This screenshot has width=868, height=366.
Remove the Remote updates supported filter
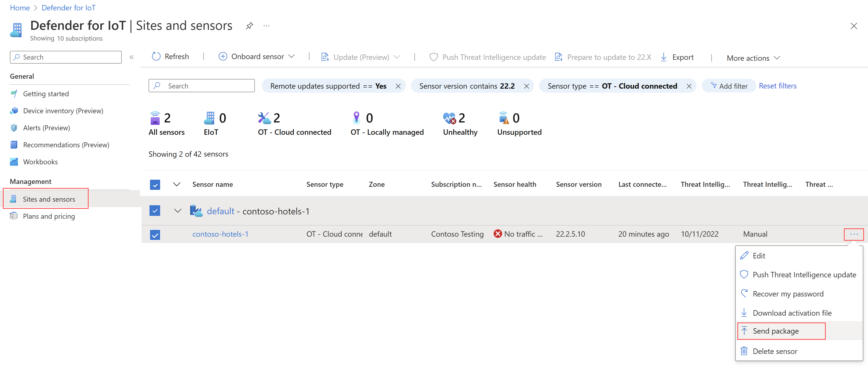click(398, 86)
